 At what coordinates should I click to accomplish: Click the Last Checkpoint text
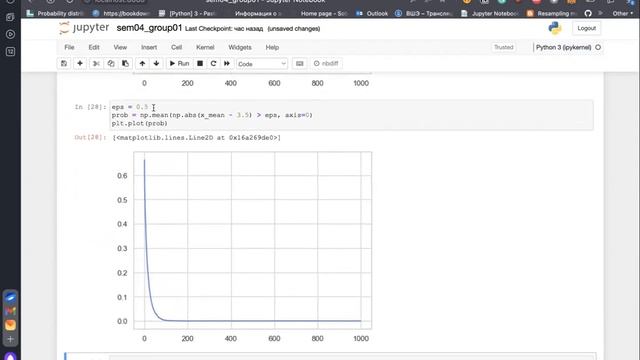point(224,29)
